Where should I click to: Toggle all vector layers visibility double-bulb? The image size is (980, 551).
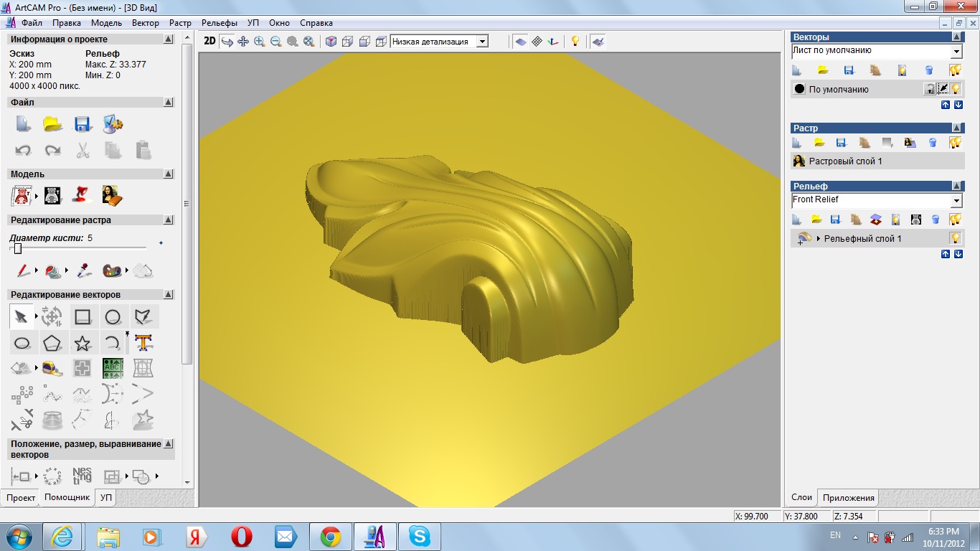click(x=955, y=70)
